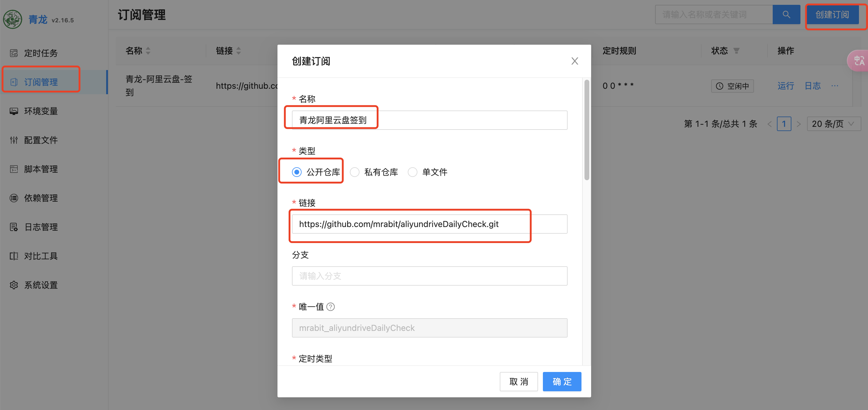868x410 pixels.
Task: Click the 分支 input field
Action: [x=429, y=276]
